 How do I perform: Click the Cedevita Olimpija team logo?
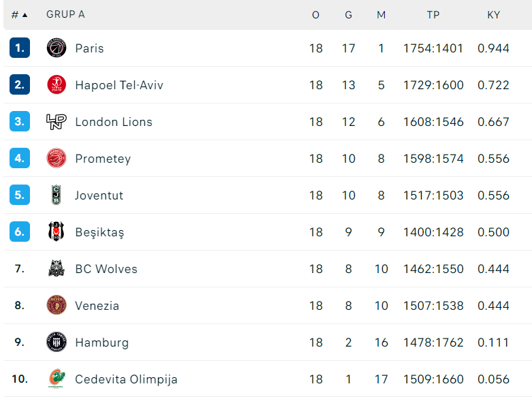pos(57,379)
